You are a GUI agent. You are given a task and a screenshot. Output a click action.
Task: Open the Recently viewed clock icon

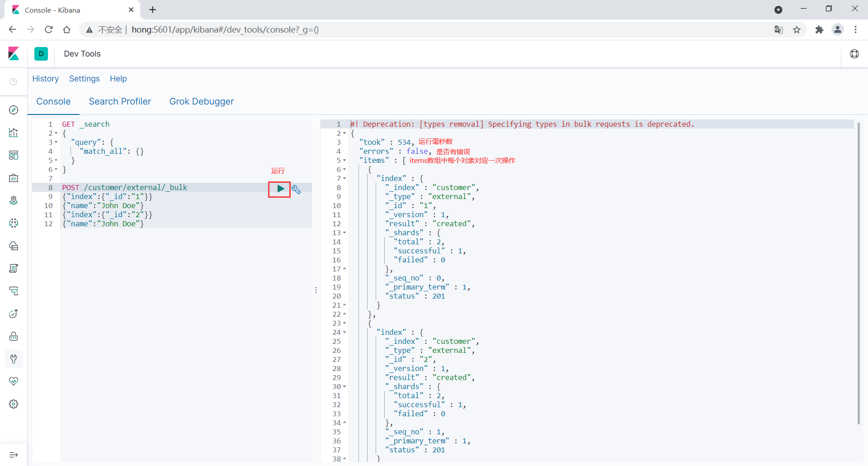[14, 81]
